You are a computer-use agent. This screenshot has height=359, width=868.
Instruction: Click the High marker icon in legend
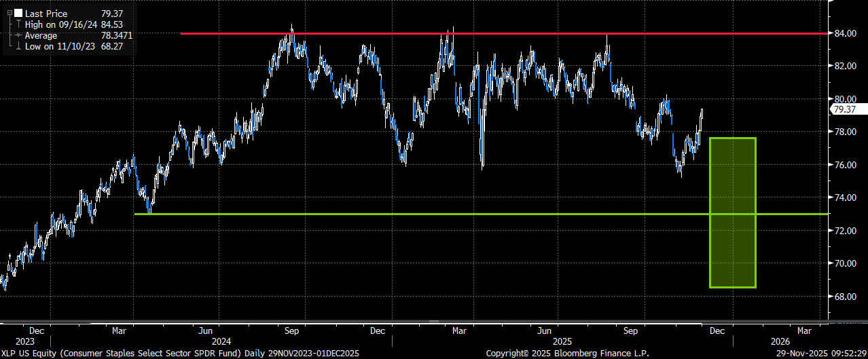pyautogui.click(x=18, y=24)
